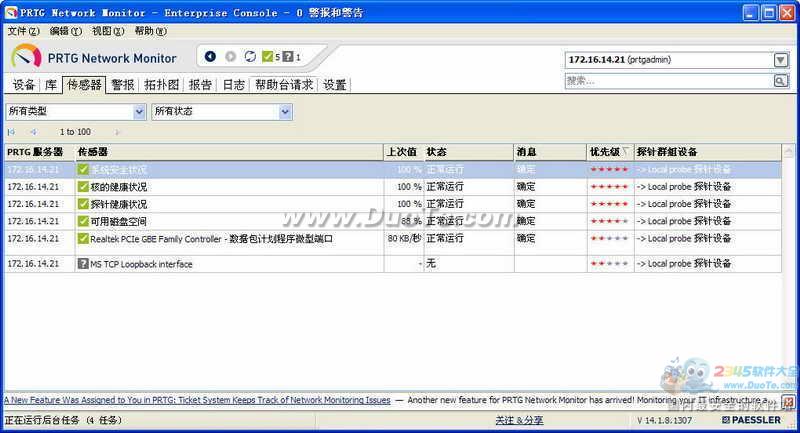Image resolution: width=800 pixels, height=433 pixels.
Task: Click green status icon of 核的健康状况
Action: 83,187
